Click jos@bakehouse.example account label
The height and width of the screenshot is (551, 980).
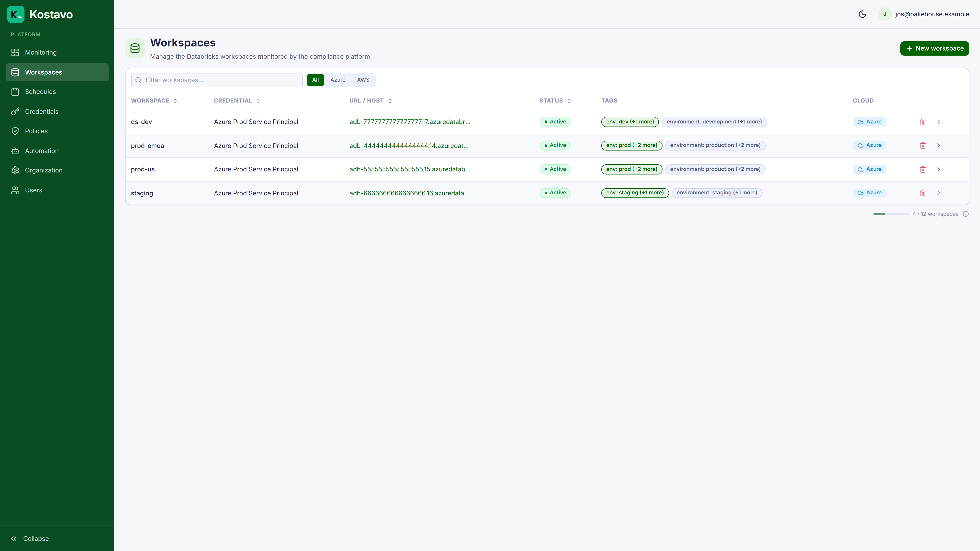[x=932, y=14]
